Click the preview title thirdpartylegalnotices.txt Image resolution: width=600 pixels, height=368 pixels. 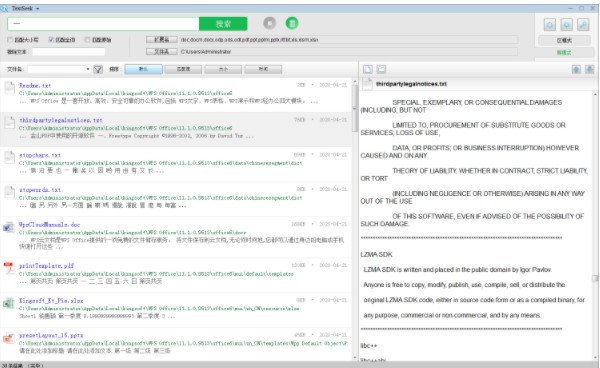point(411,84)
